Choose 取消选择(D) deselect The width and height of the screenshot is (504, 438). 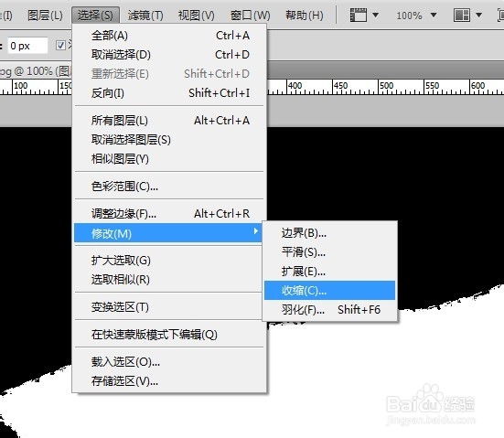170,55
